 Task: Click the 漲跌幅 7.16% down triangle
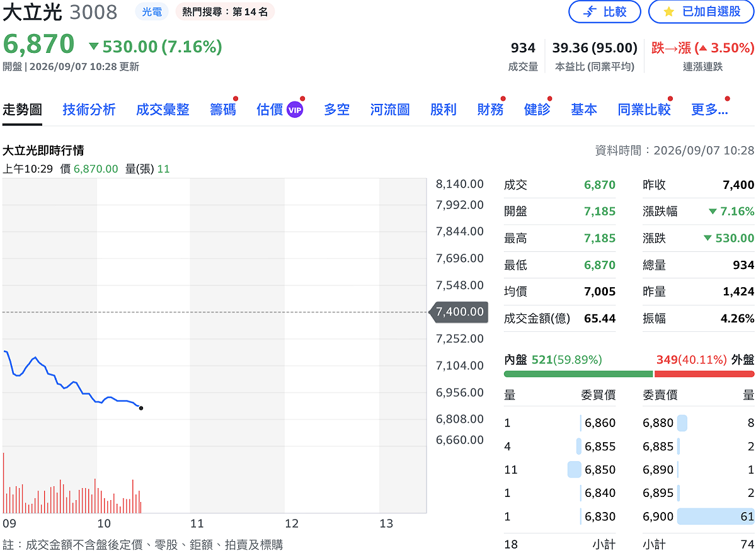click(713, 212)
